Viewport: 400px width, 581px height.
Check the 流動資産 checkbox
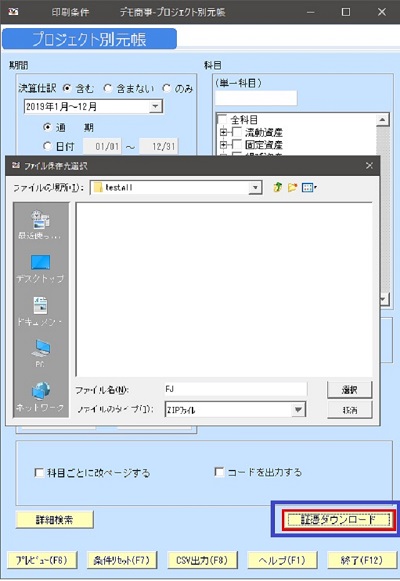pyautogui.click(x=237, y=132)
